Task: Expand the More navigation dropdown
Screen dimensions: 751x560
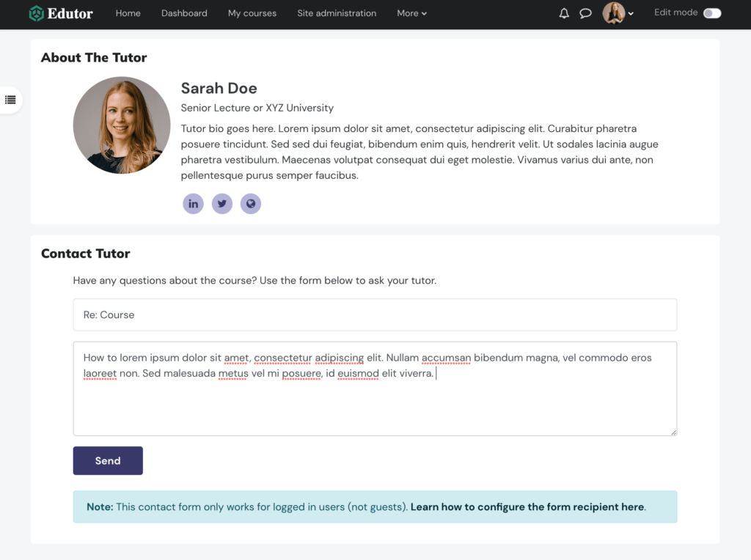Action: click(411, 13)
